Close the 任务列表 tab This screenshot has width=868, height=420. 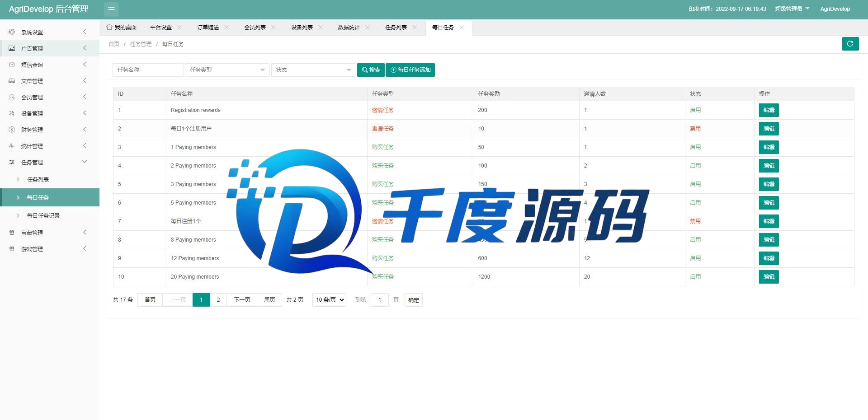pyautogui.click(x=415, y=28)
